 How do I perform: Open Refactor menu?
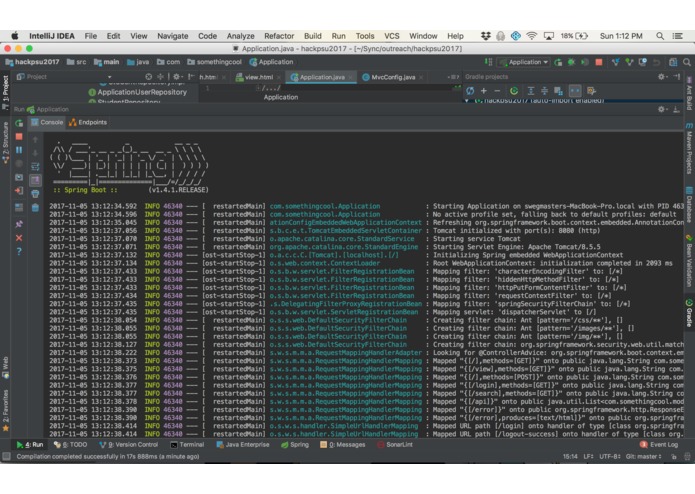coord(279,36)
